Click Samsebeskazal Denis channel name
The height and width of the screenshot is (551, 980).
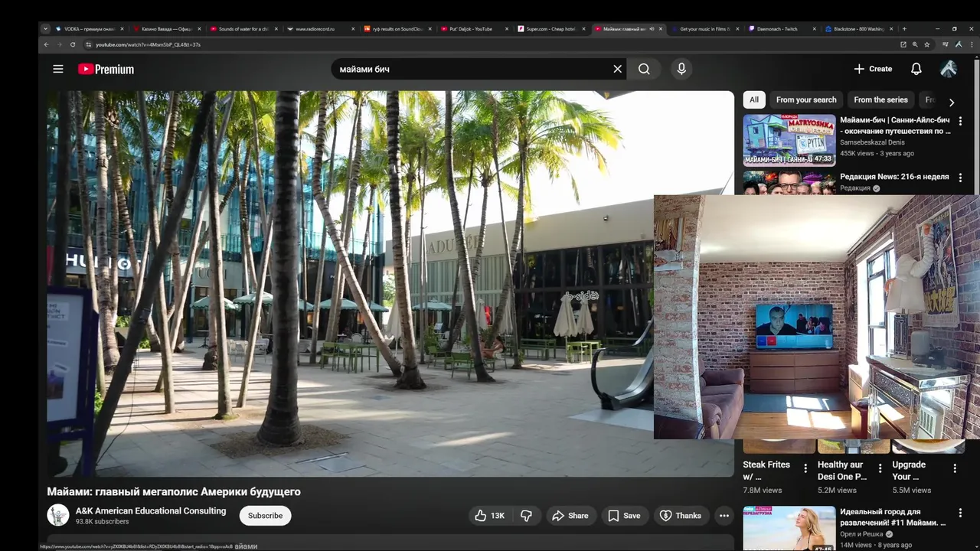point(872,142)
